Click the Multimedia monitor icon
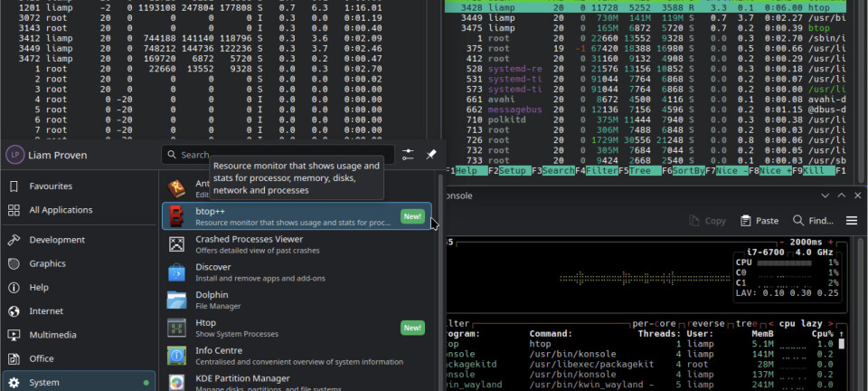This screenshot has width=868, height=391. tap(14, 335)
